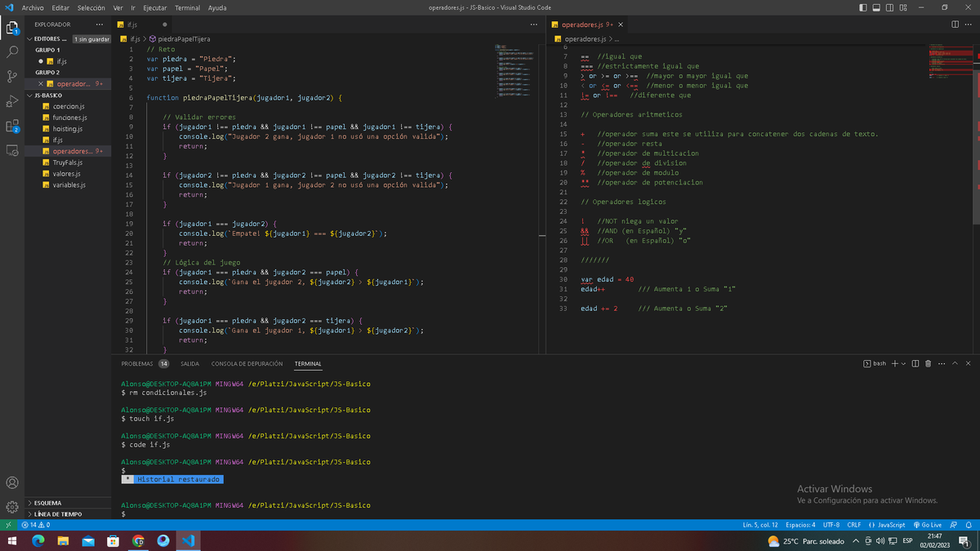
Task: Open hoisting.js in file tree
Action: pos(68,129)
